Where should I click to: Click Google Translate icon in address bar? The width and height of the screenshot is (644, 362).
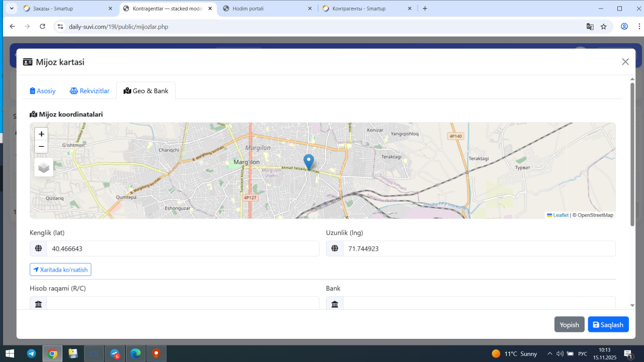pos(590,27)
